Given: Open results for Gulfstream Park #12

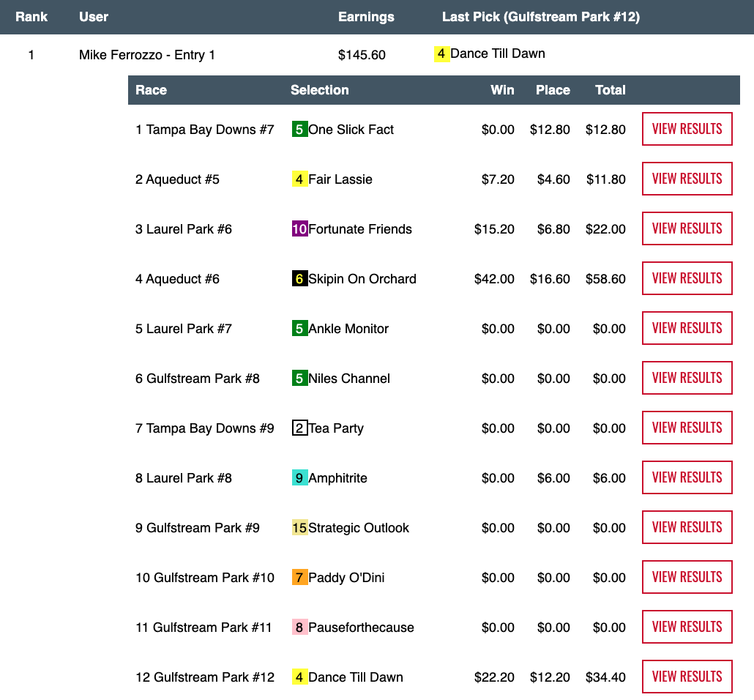Looking at the screenshot, I should coord(687,677).
